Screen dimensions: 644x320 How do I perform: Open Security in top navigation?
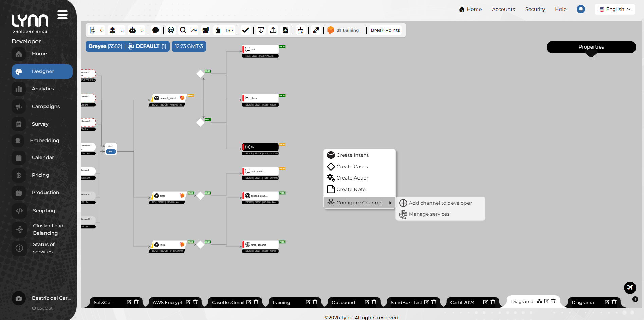tap(535, 9)
